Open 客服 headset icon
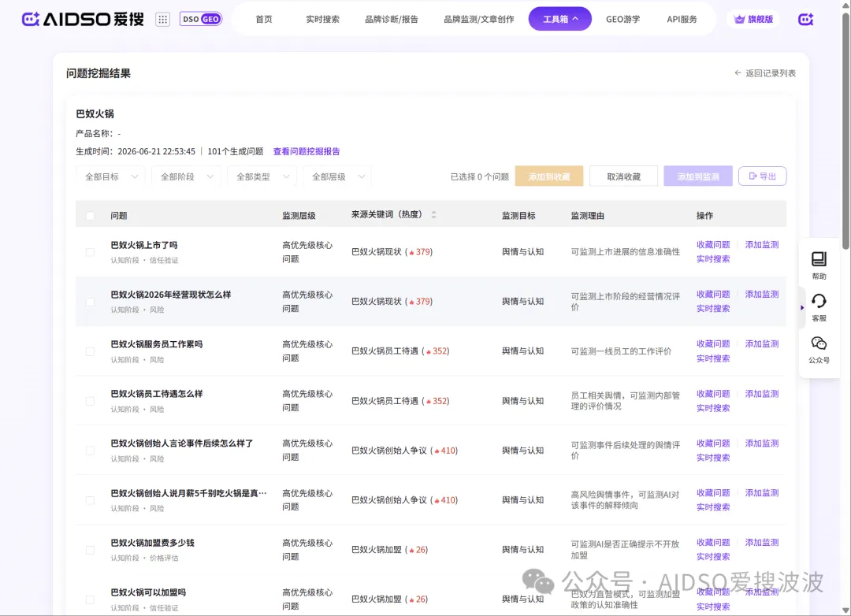Screen dimensions: 851x616 click(x=819, y=307)
